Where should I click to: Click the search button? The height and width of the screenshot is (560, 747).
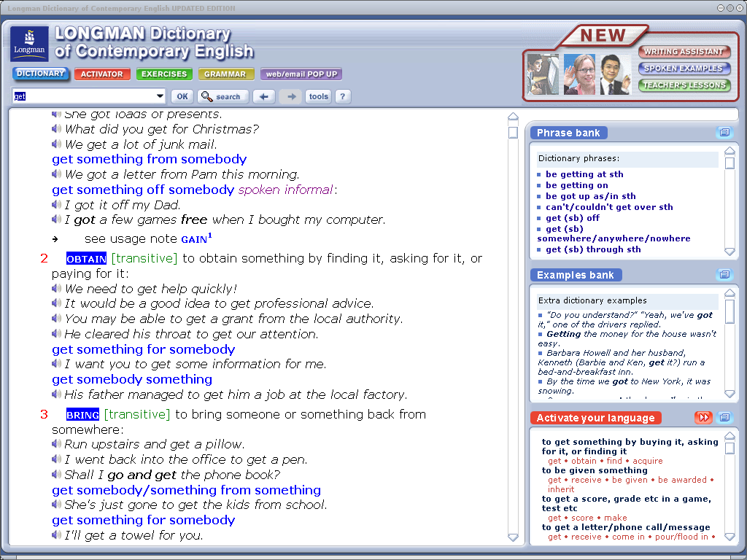coord(222,96)
